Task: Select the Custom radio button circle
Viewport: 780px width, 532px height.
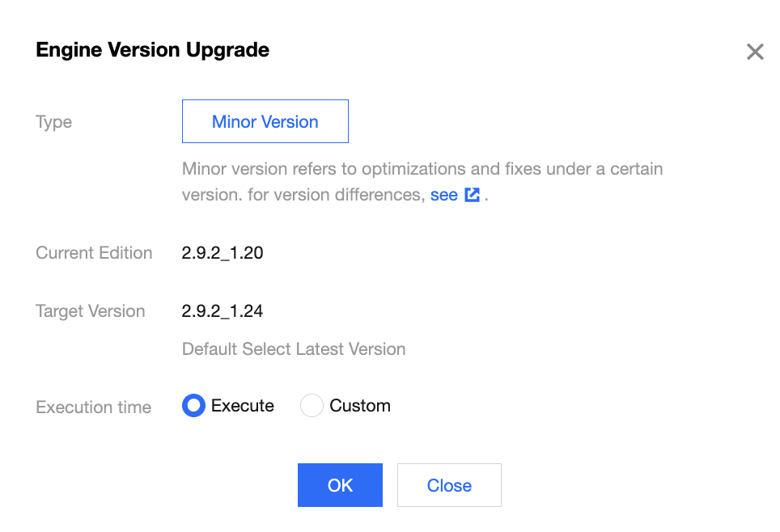Action: point(312,406)
